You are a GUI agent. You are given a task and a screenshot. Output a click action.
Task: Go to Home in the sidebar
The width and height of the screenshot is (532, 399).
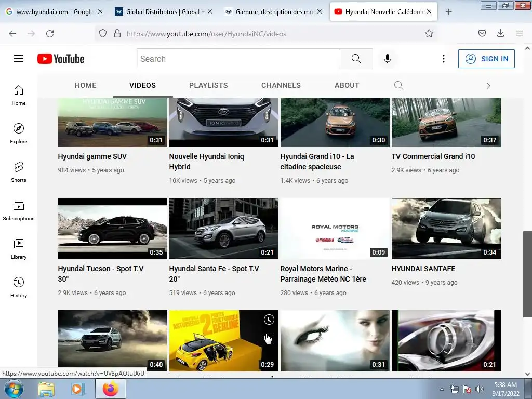[19, 96]
